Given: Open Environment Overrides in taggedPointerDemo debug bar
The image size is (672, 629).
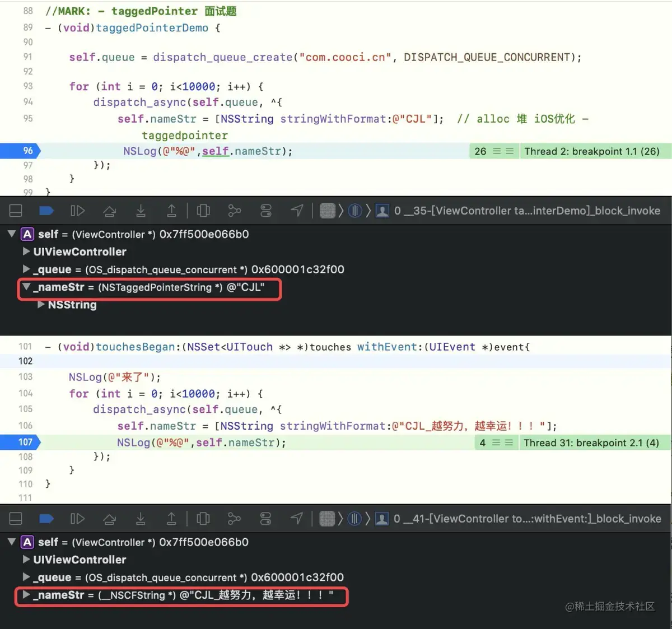Looking at the screenshot, I should (x=266, y=211).
